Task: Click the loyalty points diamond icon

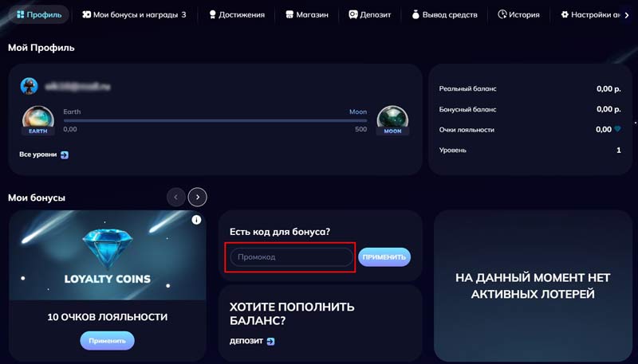Action: (617, 129)
